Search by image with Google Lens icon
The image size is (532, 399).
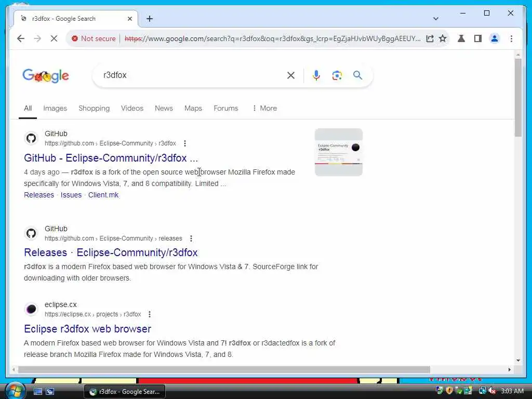click(337, 75)
